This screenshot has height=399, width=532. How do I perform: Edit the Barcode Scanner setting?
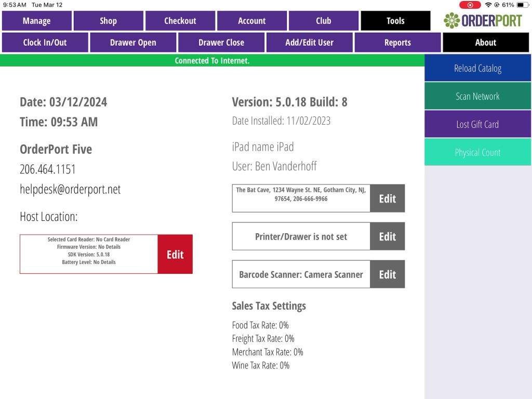[x=387, y=274]
